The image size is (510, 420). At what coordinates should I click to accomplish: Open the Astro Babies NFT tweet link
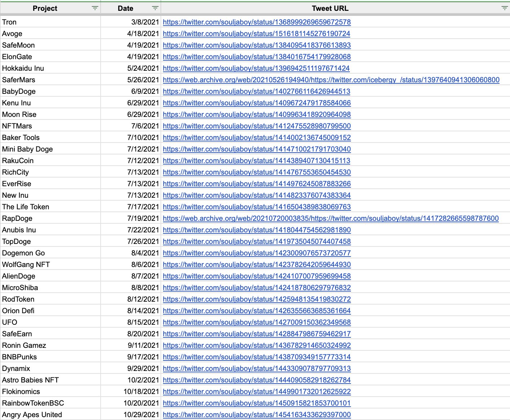[x=257, y=380]
